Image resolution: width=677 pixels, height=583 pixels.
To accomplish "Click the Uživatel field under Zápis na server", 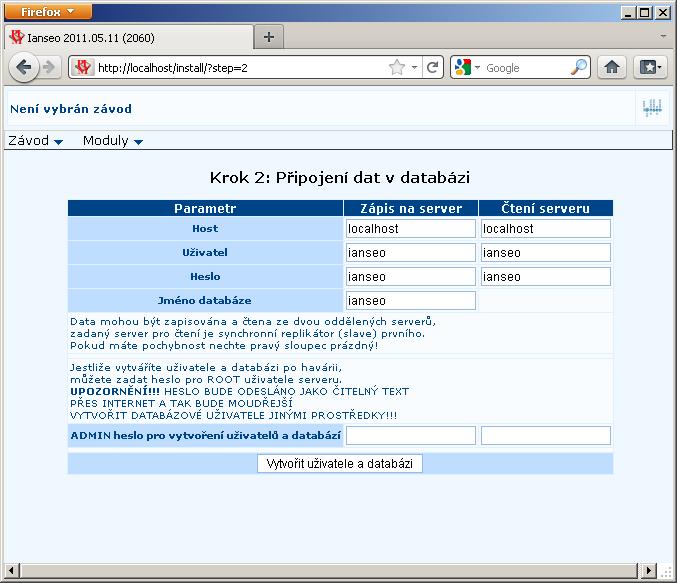I will pos(411,253).
